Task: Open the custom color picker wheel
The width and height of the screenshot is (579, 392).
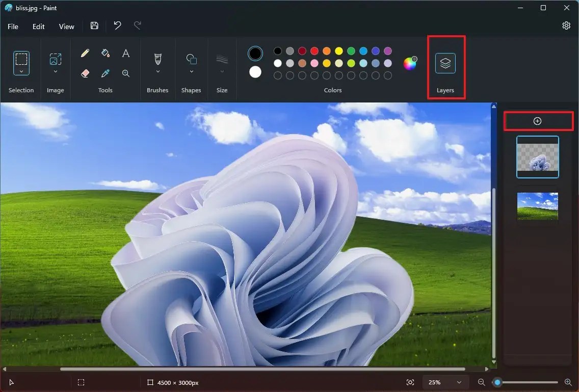Action: 410,63
